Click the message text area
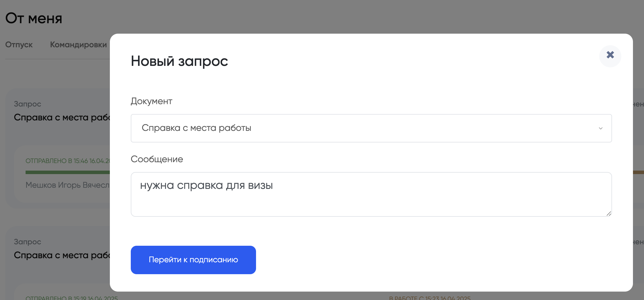Image resolution: width=644 pixels, height=300 pixels. point(371,194)
